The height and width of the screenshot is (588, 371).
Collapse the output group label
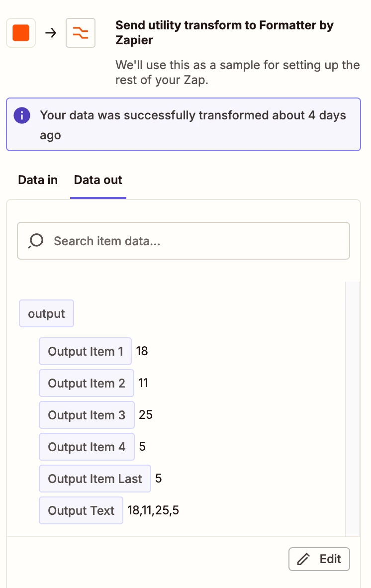(x=46, y=314)
